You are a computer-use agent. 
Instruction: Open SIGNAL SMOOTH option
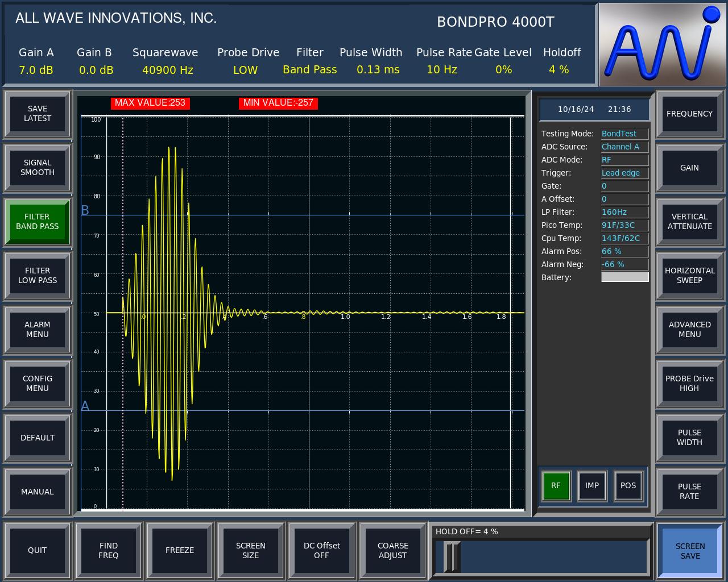pos(38,168)
